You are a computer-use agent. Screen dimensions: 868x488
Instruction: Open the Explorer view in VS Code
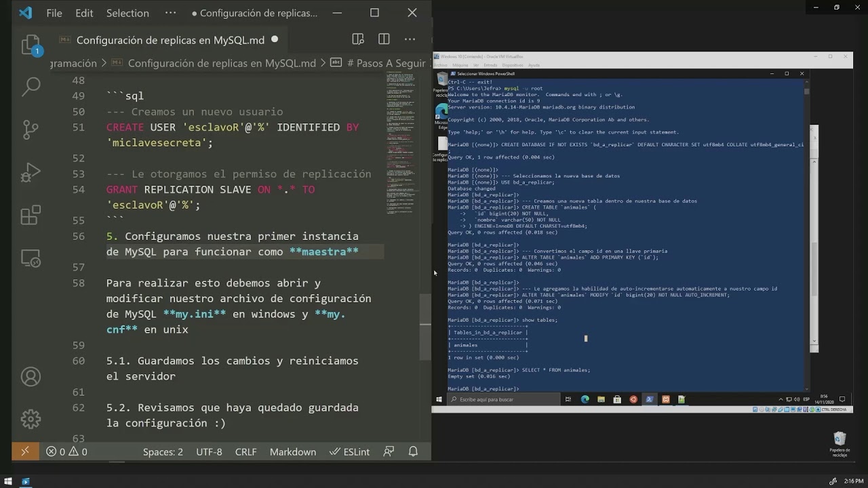tap(31, 45)
